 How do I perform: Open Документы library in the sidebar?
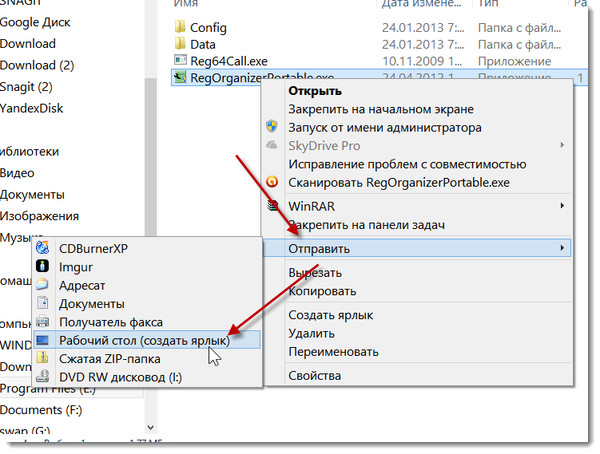coord(32,194)
